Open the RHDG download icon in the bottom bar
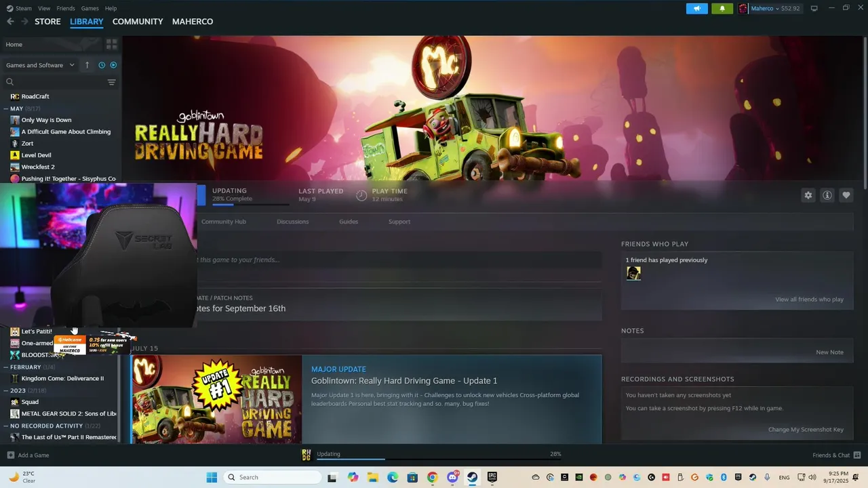Image resolution: width=868 pixels, height=488 pixels. (307, 455)
